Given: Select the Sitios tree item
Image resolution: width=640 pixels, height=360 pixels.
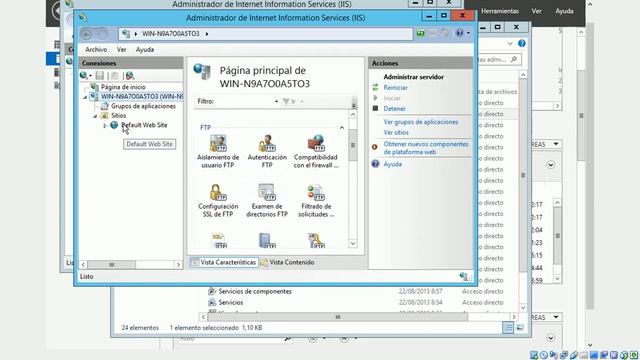Looking at the screenshot, I should point(118,116).
